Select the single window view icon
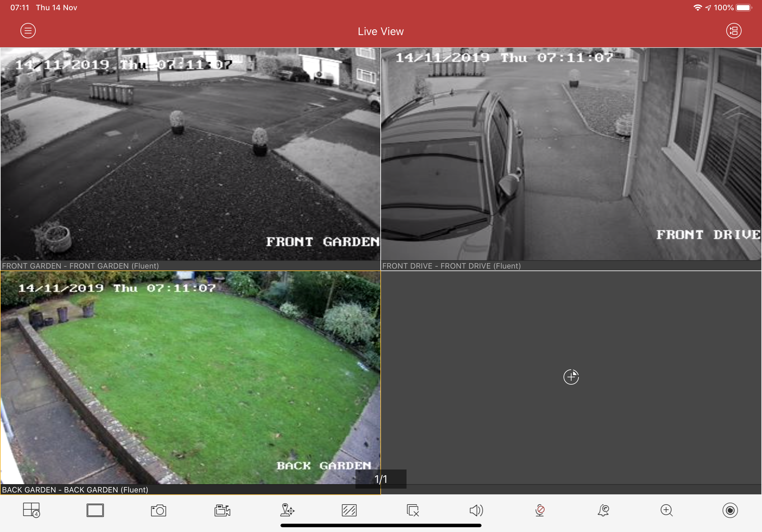This screenshot has height=532, width=762. point(95,510)
